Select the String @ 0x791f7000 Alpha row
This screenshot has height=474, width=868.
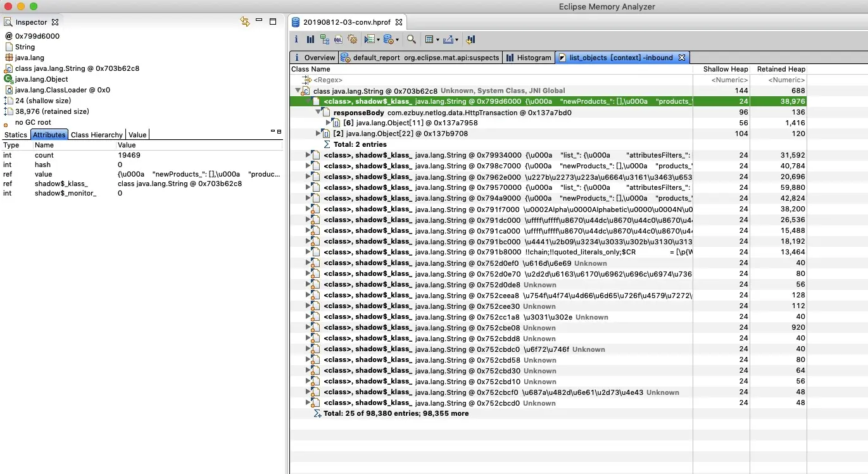pos(549,209)
